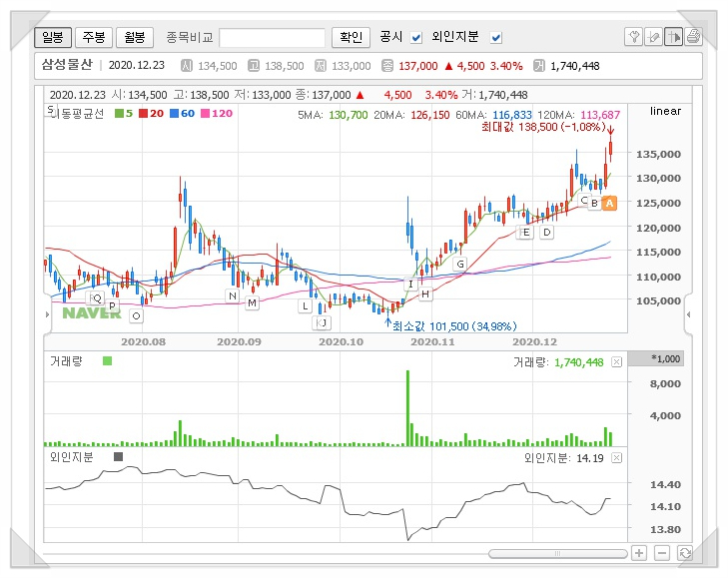This screenshot has width=728, height=578.
Task: Click the S marker at chart top-left
Action: point(50,110)
